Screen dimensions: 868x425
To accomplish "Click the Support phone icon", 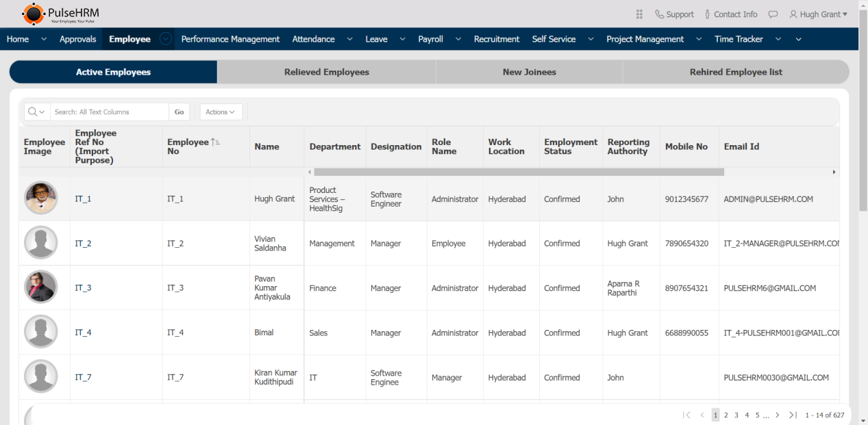I will [x=659, y=14].
